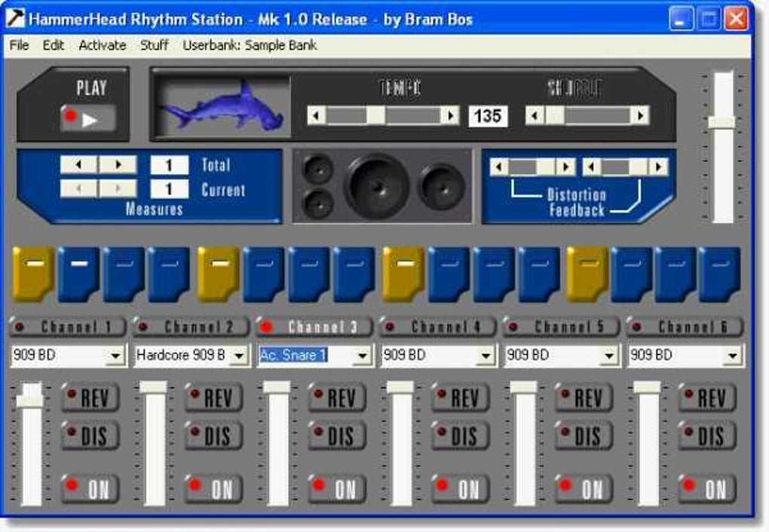Select the Channel 5 button
769x532 pixels.
coord(561,326)
